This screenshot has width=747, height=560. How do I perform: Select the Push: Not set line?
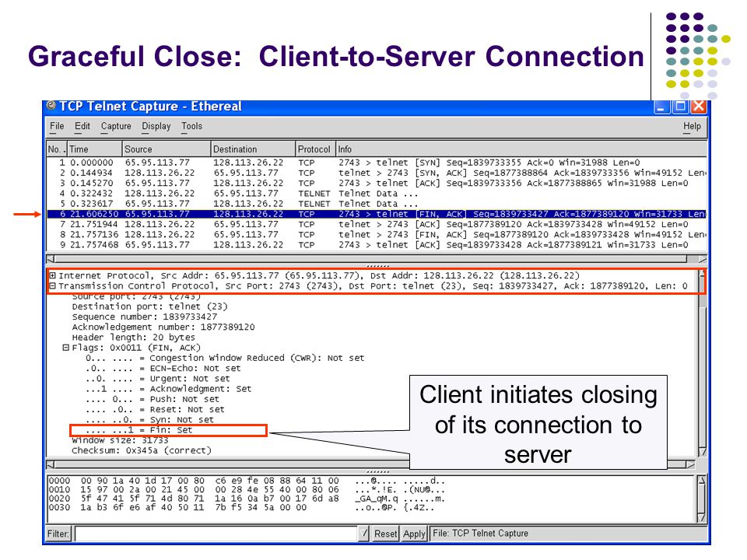coord(153,400)
